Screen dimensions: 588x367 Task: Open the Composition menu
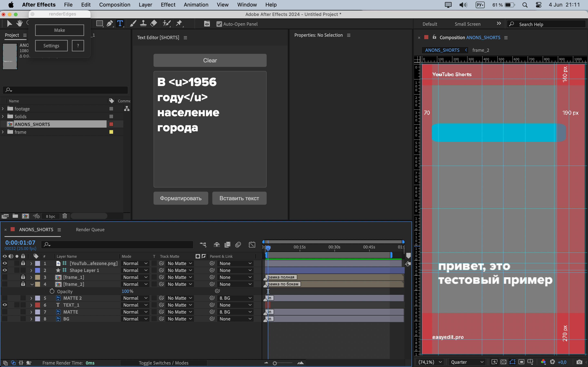point(115,5)
